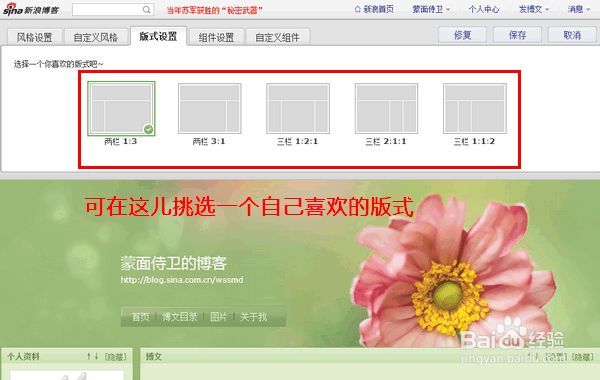Open the 首页 blog nav item
This screenshot has height=380, width=600.
[x=140, y=317]
